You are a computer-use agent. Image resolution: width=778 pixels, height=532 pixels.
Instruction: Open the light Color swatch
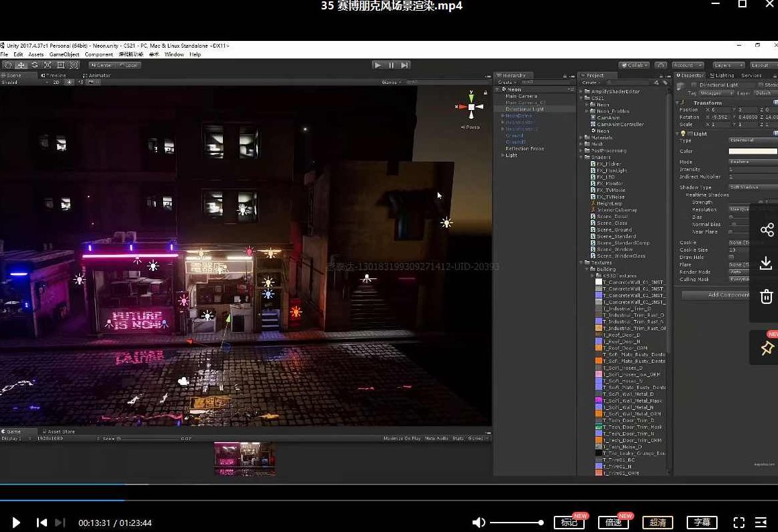point(752,151)
